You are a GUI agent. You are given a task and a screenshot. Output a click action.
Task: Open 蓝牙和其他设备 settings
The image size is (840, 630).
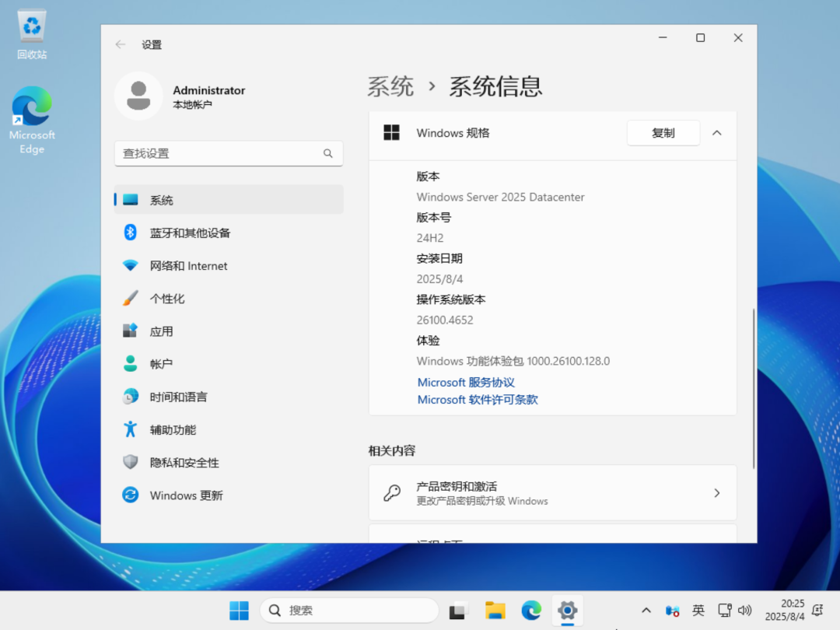pyautogui.click(x=229, y=233)
